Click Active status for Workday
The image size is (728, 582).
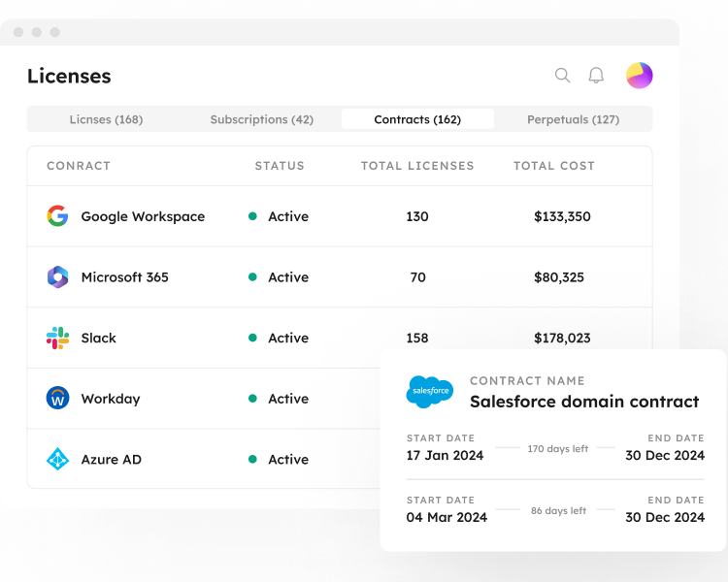point(288,399)
